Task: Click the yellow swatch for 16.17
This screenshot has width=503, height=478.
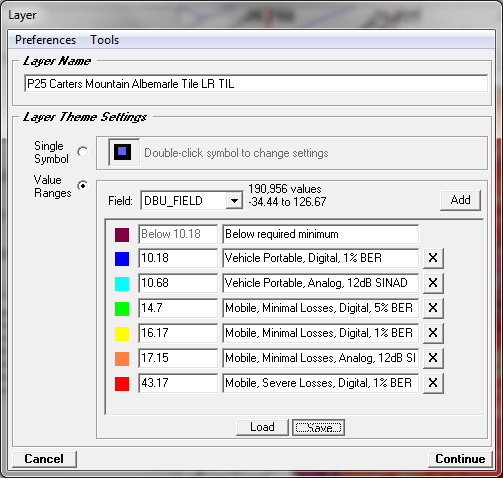Action: click(x=122, y=334)
